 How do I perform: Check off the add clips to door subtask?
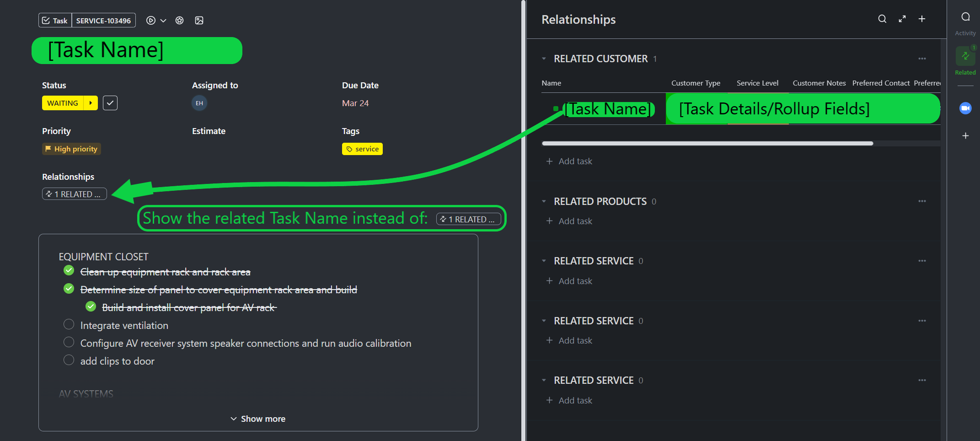[69, 360]
